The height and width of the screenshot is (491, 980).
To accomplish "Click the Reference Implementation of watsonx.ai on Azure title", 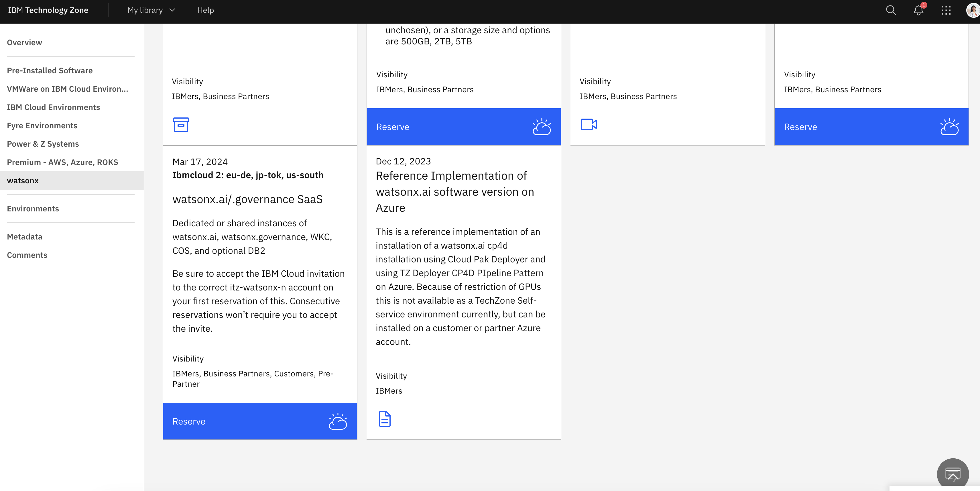I will click(454, 191).
